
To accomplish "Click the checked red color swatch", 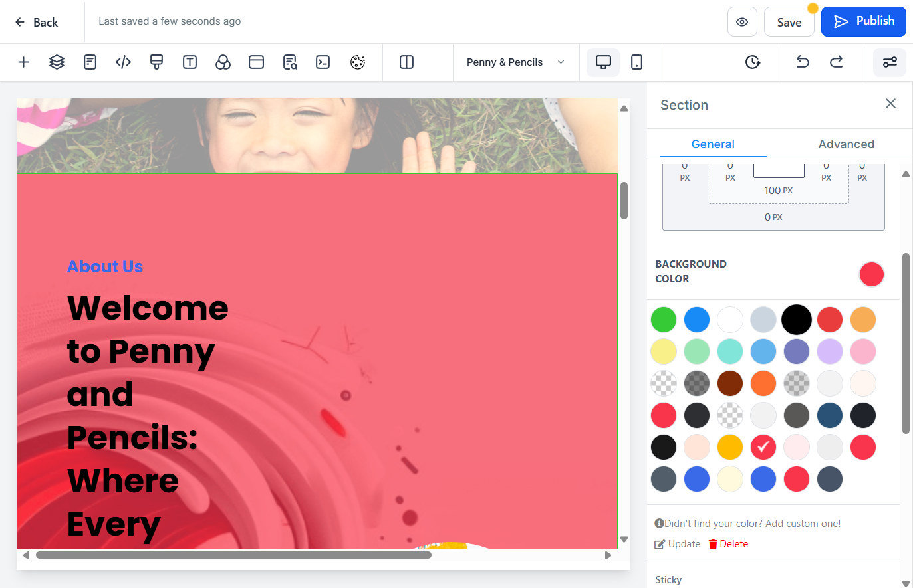I will [x=763, y=447].
